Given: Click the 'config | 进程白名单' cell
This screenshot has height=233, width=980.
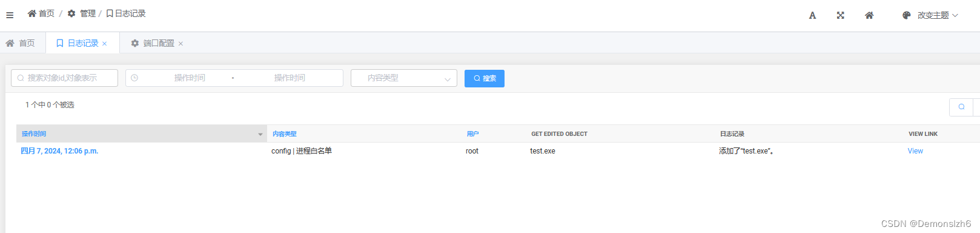Looking at the screenshot, I should (x=302, y=151).
